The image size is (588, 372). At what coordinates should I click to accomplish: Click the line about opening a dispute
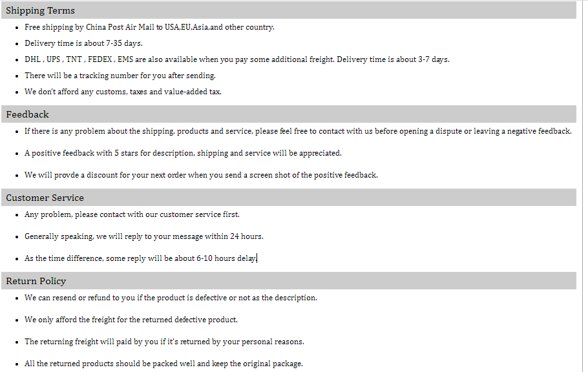coord(298,131)
